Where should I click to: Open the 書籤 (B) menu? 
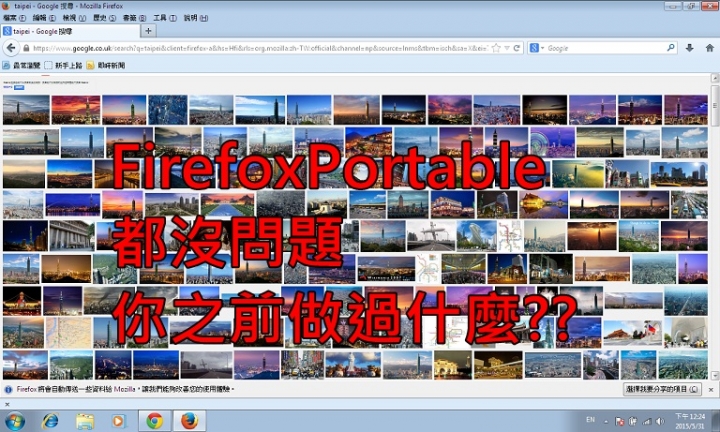click(x=134, y=18)
